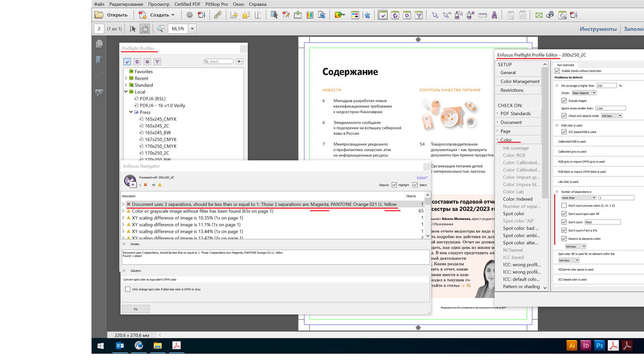The width and height of the screenshot is (644, 362).
Task: Open the 'more than' separations dropdown
Action: pos(579,198)
